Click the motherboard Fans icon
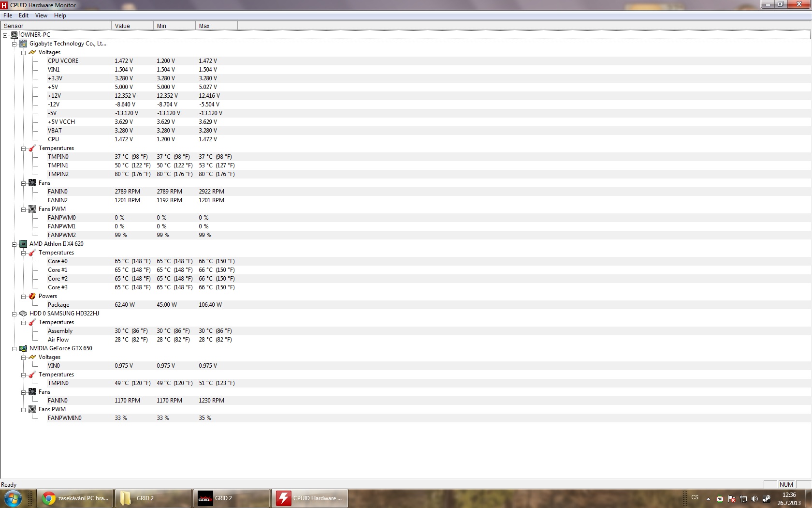Screen dimensions: 812x508 click(x=32, y=183)
